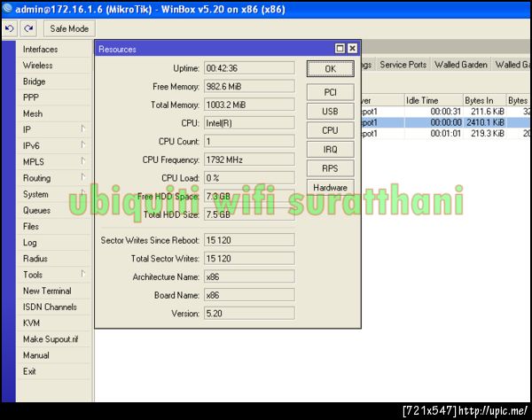Select row with 219.3 KiB bytes in
The image size is (532, 420).
445,133
